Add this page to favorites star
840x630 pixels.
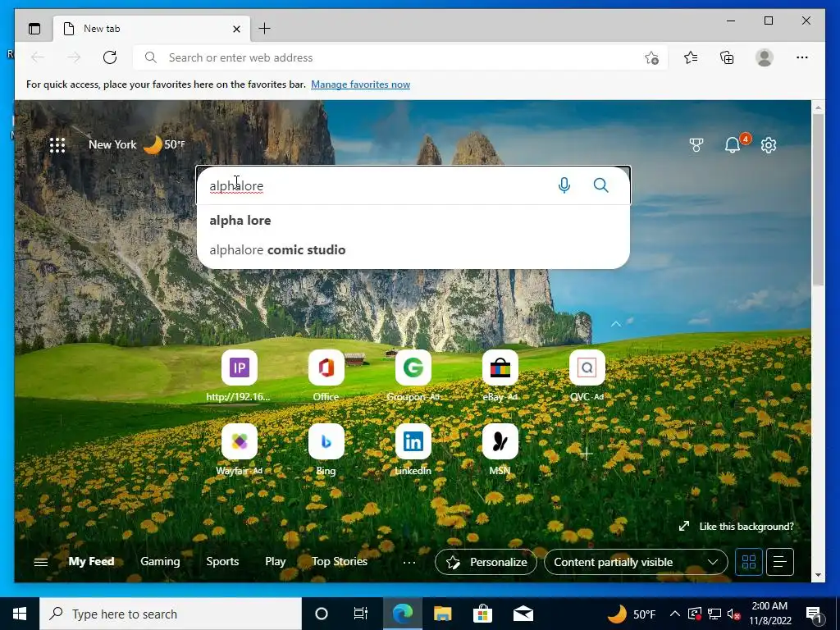click(x=651, y=57)
